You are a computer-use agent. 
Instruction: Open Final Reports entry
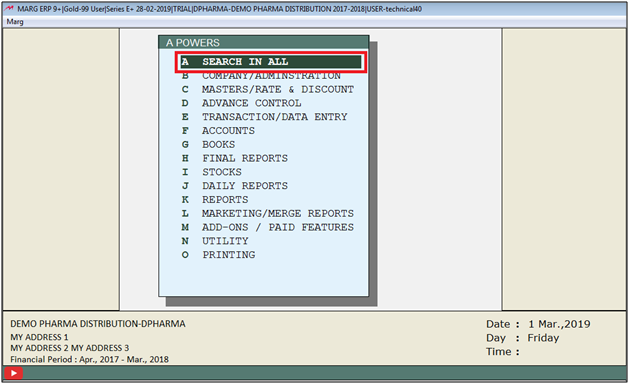click(x=235, y=158)
